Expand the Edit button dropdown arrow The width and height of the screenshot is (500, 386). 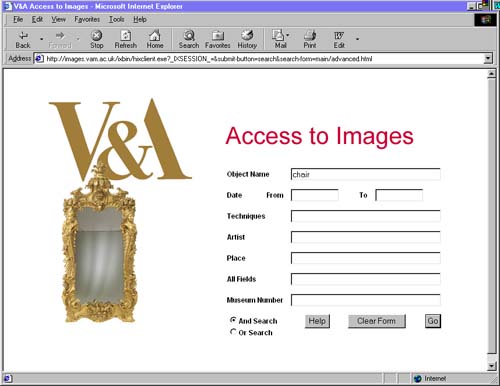click(x=357, y=39)
